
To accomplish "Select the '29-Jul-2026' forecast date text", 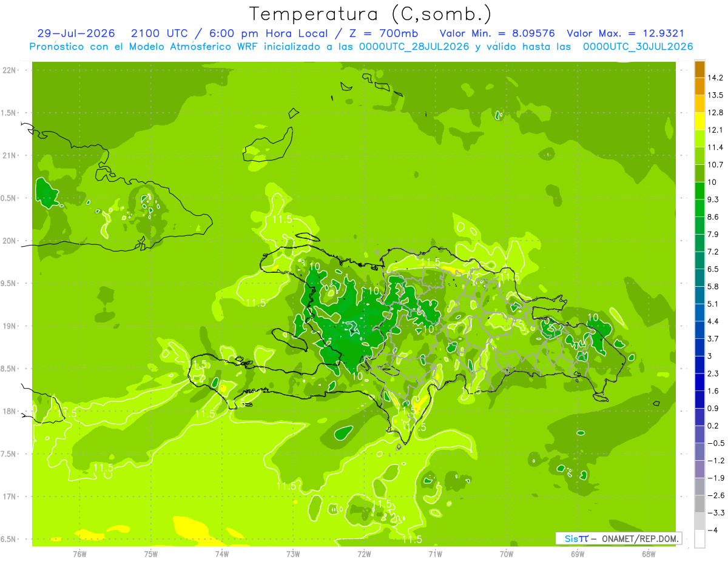I will pyautogui.click(x=76, y=33).
